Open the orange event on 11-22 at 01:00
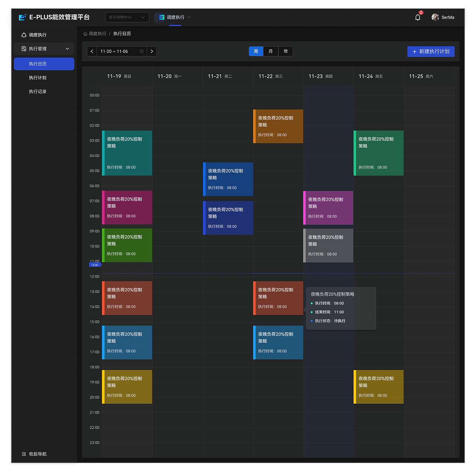The width and height of the screenshot is (476, 466). point(278,126)
